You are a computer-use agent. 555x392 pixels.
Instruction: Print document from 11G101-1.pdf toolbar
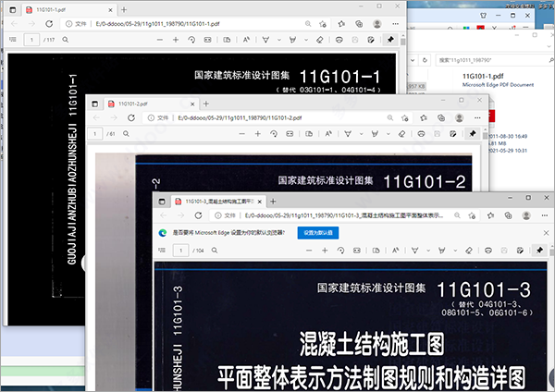tap(339, 40)
